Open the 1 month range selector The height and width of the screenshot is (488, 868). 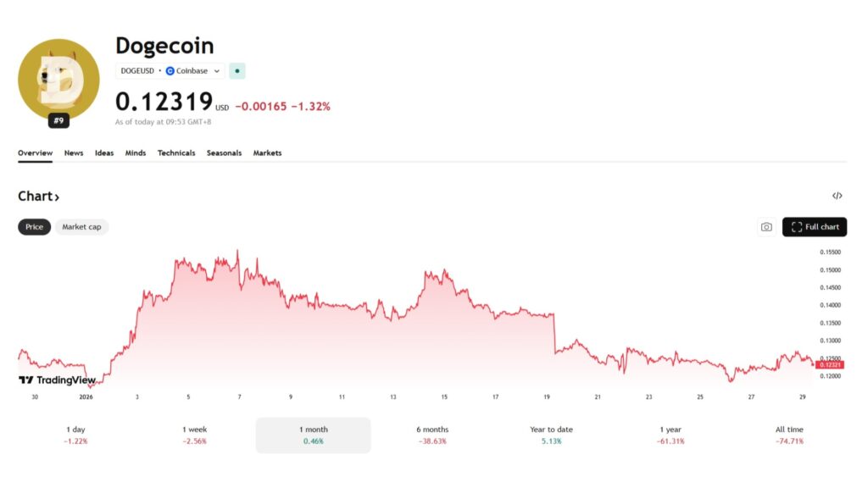(x=313, y=434)
